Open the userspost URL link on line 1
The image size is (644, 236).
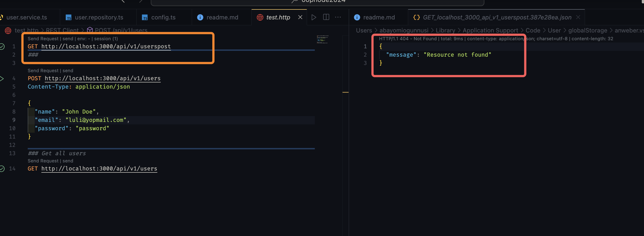point(106,46)
